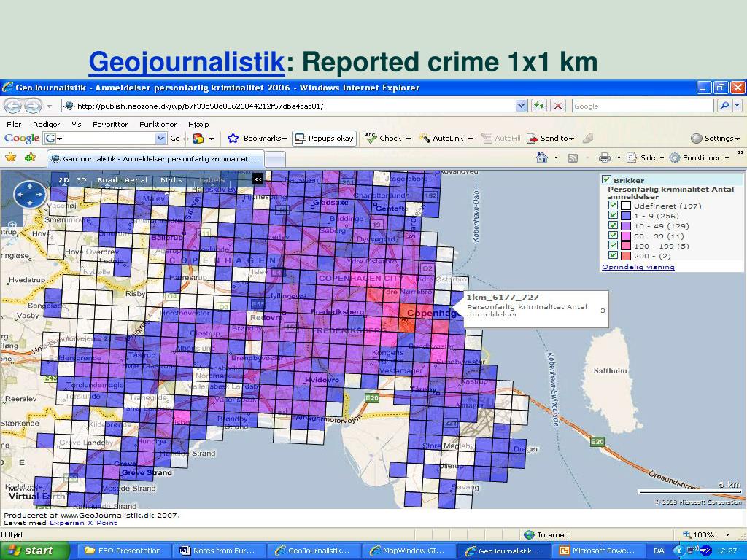This screenshot has width=747, height=560.
Task: Click the RSS feeds icon
Action: pyautogui.click(x=573, y=158)
